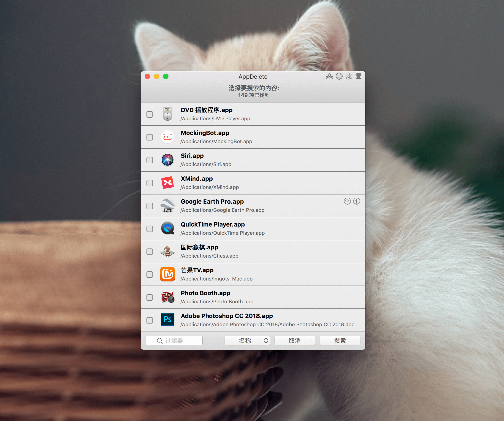The height and width of the screenshot is (421, 504).
Task: Select the '芒果TV.app' name
Action: [x=197, y=270]
